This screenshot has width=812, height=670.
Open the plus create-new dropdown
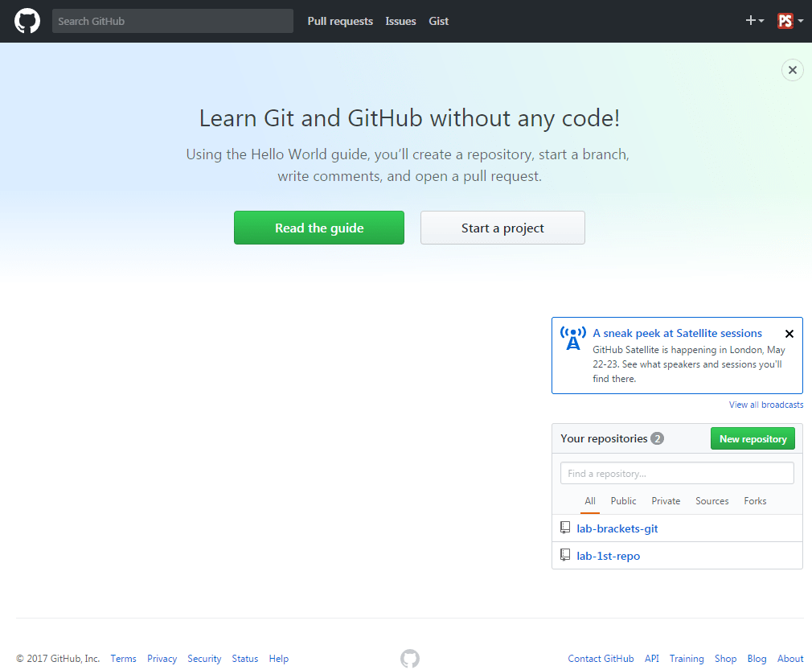tap(755, 21)
